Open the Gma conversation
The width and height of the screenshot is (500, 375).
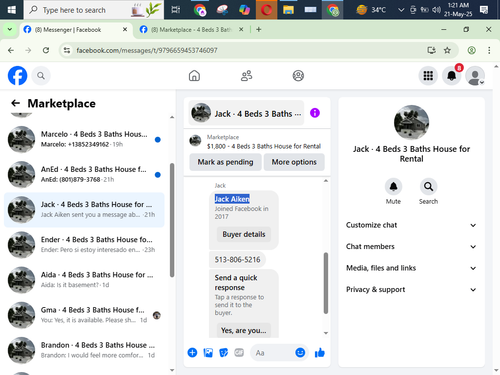84,315
